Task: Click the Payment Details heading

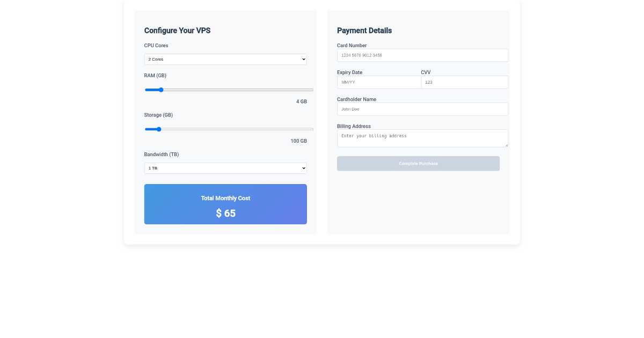Action: 364,31
